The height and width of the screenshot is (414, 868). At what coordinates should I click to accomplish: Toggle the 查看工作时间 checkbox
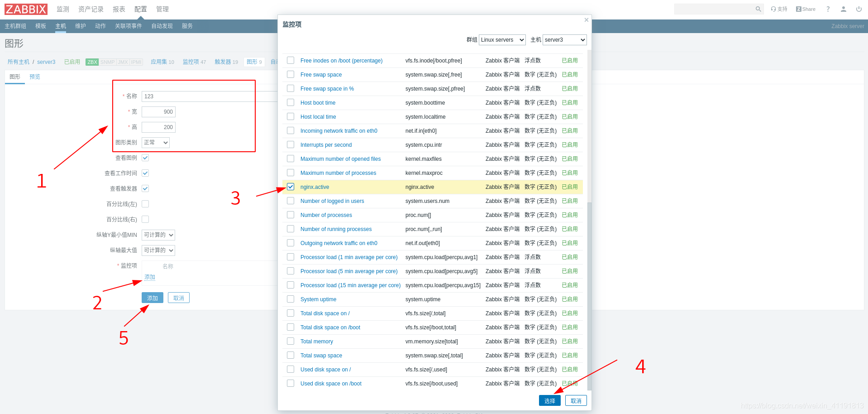pyautogui.click(x=145, y=173)
